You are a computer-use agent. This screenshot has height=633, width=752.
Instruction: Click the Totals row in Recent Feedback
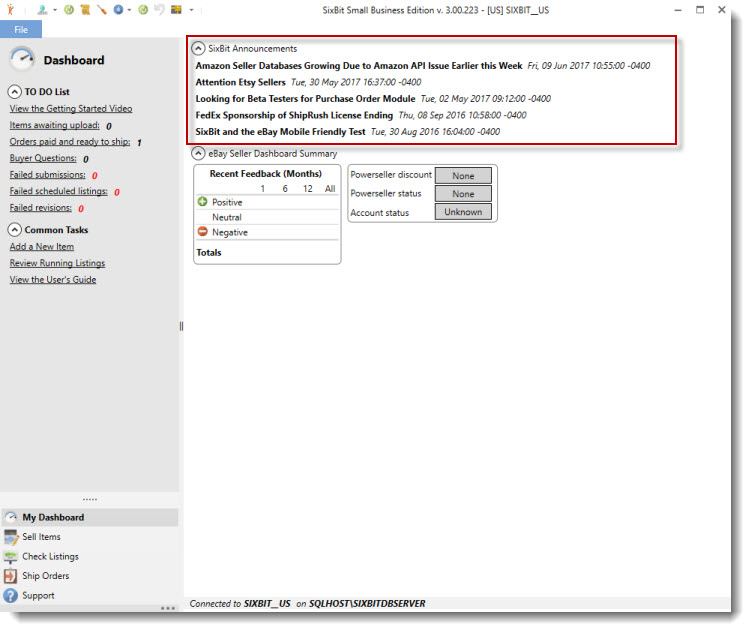[267, 252]
